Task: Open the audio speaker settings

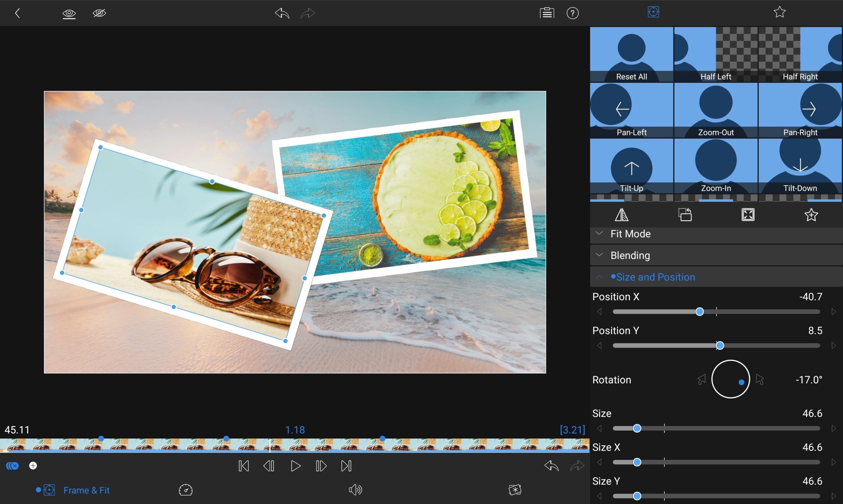Action: [x=355, y=490]
